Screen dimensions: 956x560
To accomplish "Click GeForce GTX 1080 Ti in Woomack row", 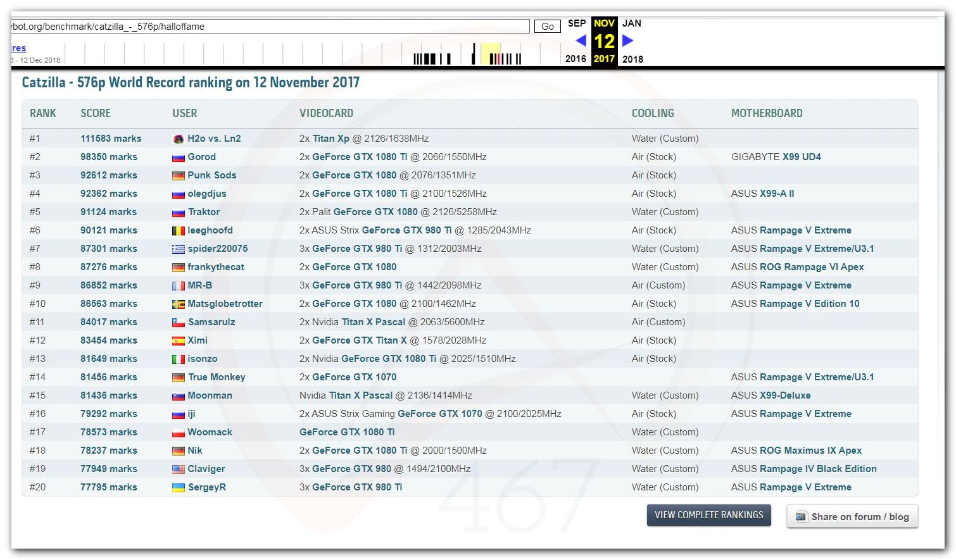I will tap(347, 432).
